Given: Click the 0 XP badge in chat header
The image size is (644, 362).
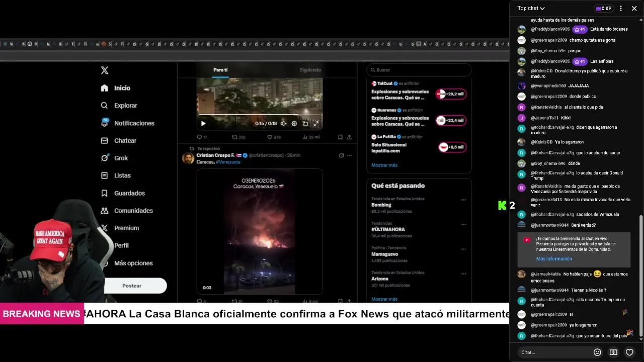Looking at the screenshot, I should pos(603,9).
